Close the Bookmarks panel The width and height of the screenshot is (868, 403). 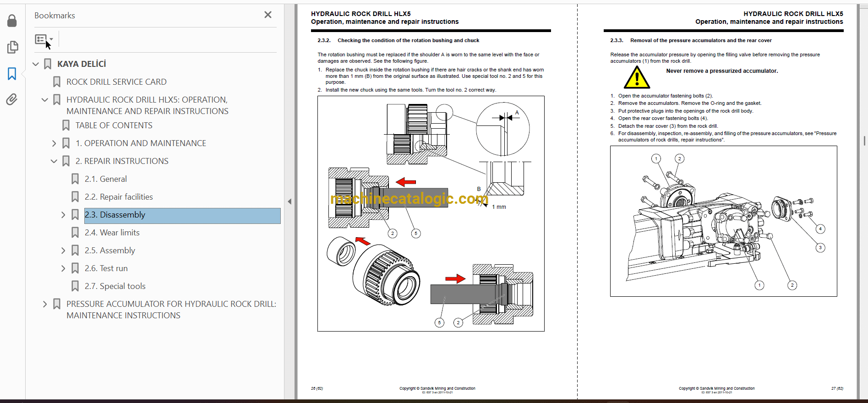coord(268,15)
